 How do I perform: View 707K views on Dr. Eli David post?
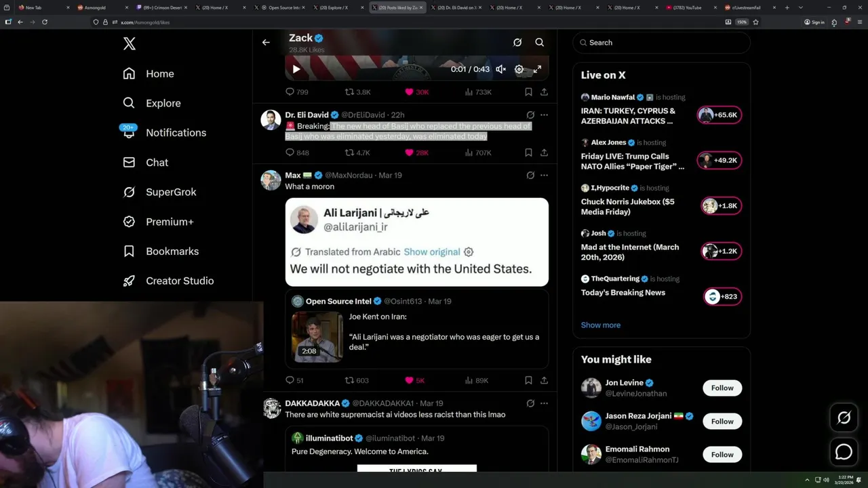point(478,153)
